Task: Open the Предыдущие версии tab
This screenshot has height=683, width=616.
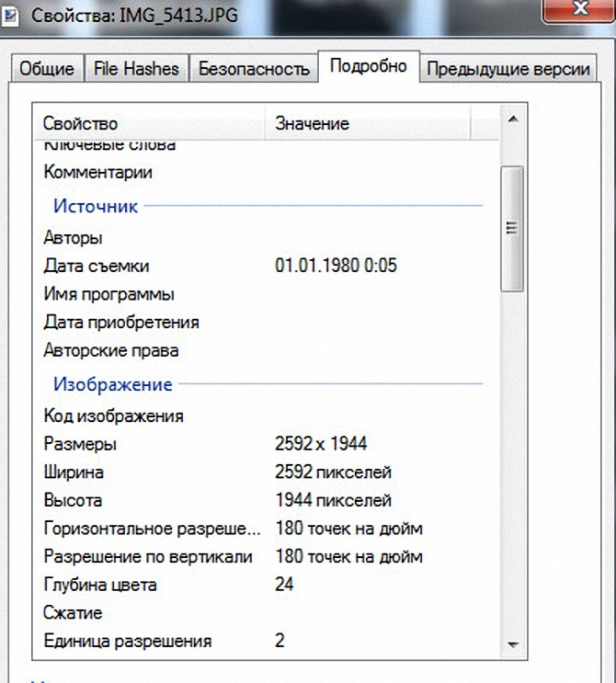Action: pos(508,68)
